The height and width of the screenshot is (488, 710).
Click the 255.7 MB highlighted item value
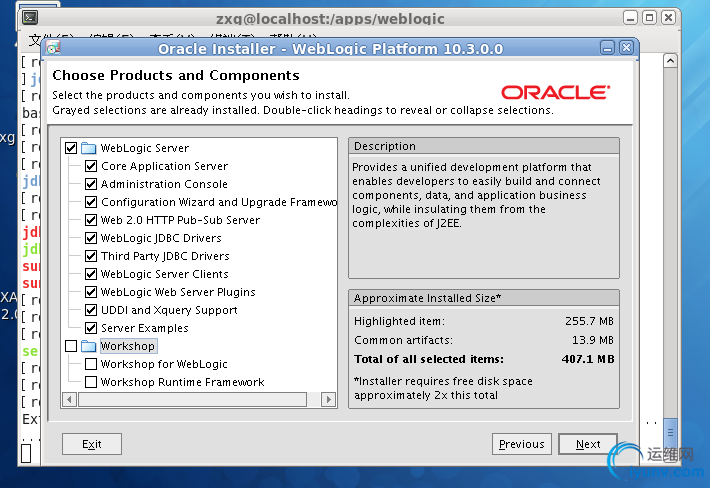coord(589,321)
